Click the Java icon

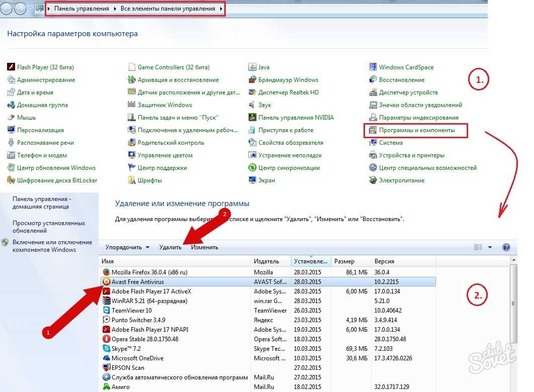tap(252, 67)
